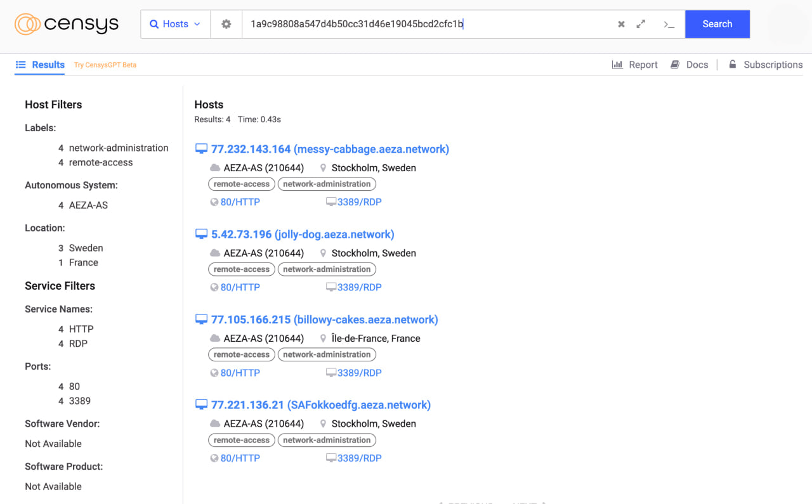Filter by remote-access label in sidebar

(x=101, y=162)
